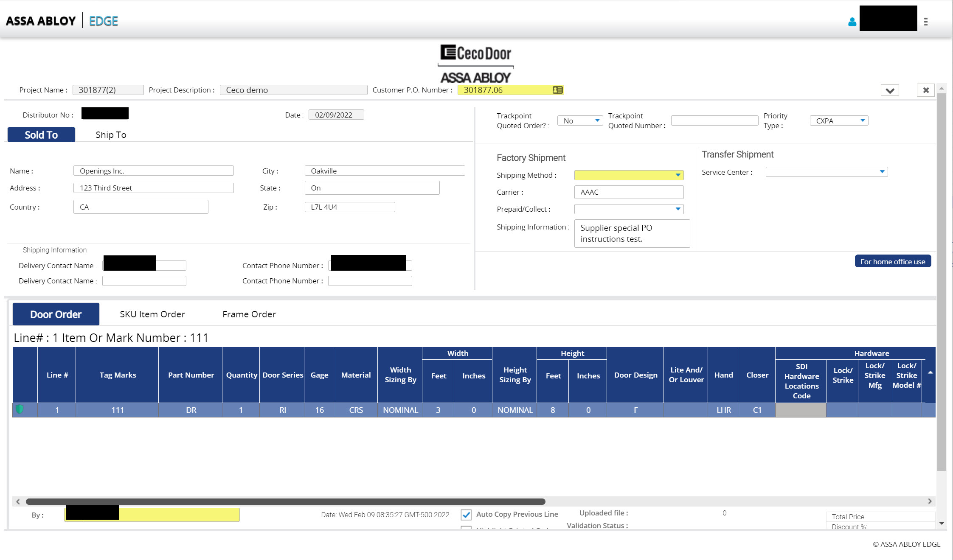Click the gray SDI Hardware Locations cell
953x560 pixels.
[801, 410]
